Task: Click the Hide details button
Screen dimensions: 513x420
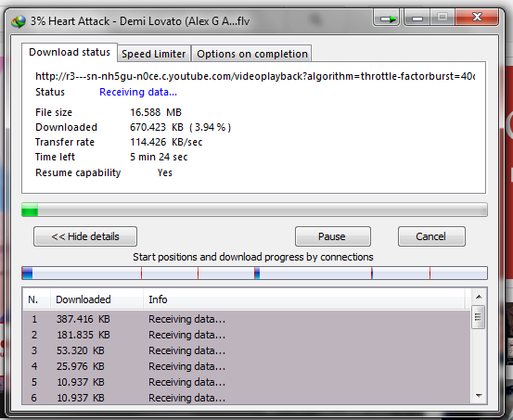Action: click(x=85, y=236)
